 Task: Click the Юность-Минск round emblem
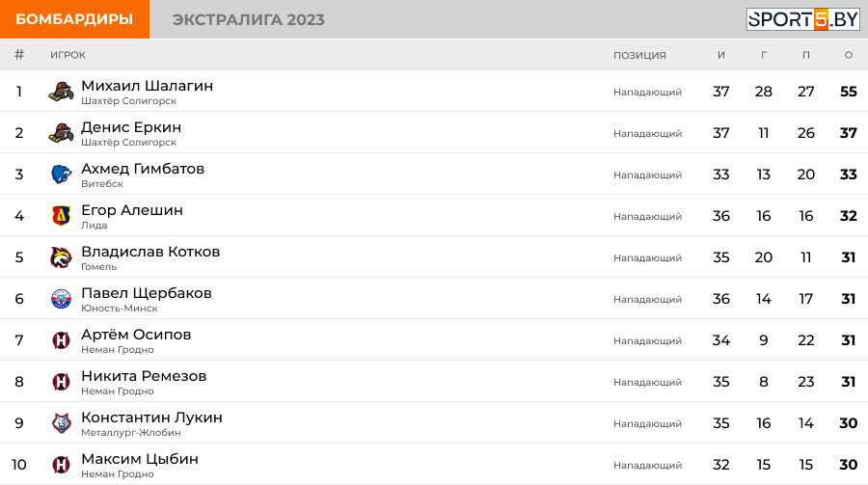pos(61,299)
